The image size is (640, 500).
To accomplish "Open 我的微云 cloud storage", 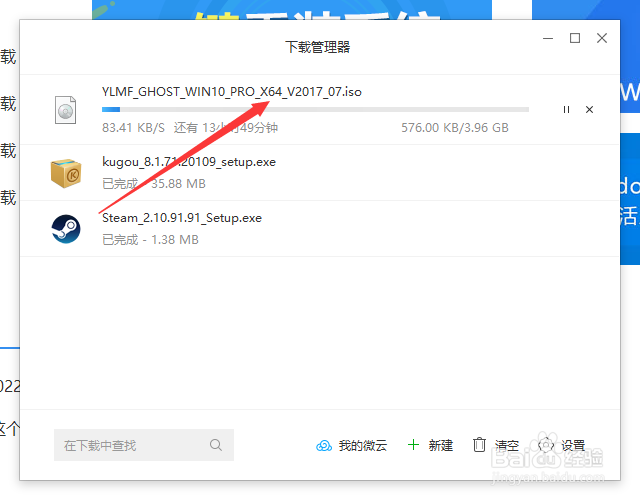I will pos(351,445).
